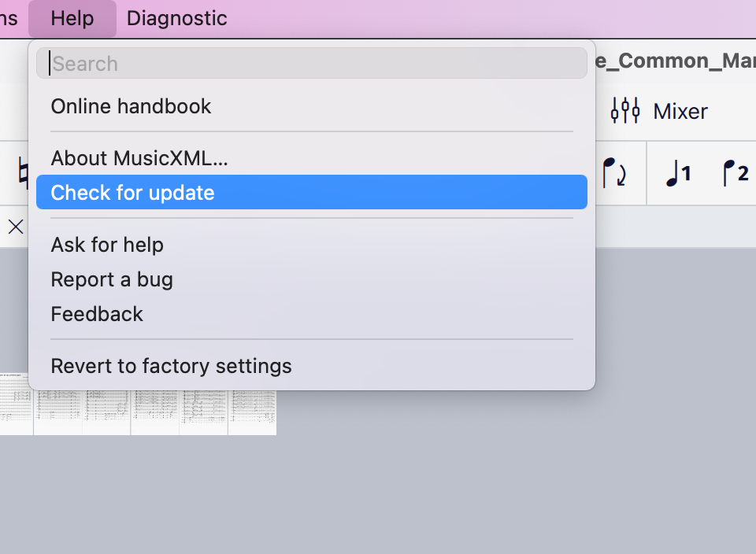Select Check for update

coord(132,191)
